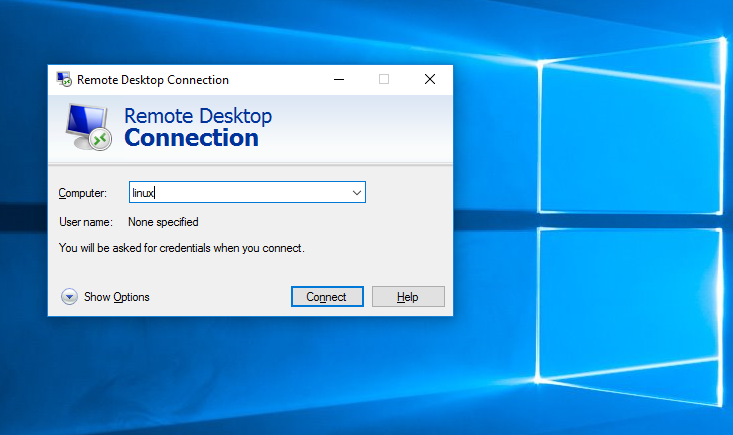Click the window title text
The height and width of the screenshot is (435, 733).
(153, 80)
